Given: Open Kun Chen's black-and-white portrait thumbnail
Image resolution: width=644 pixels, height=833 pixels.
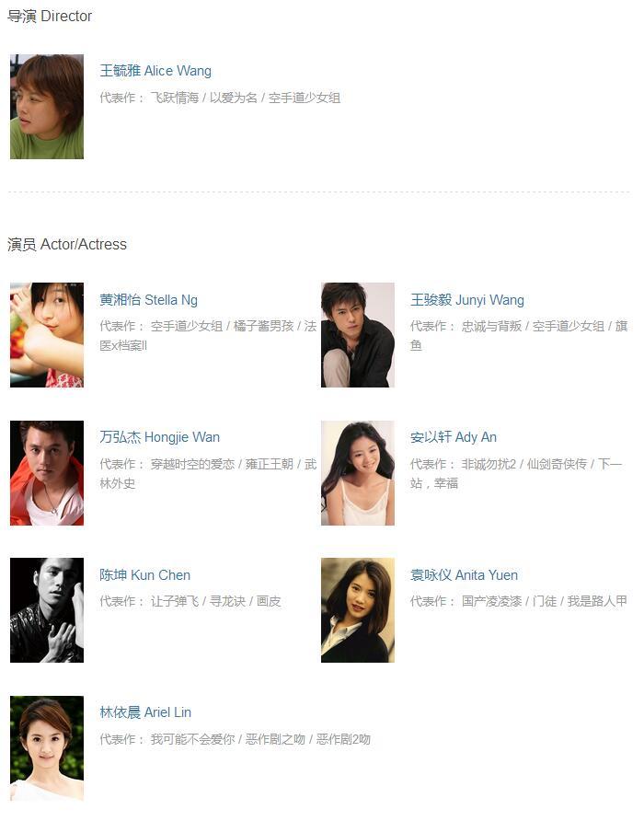Looking at the screenshot, I should (47, 610).
